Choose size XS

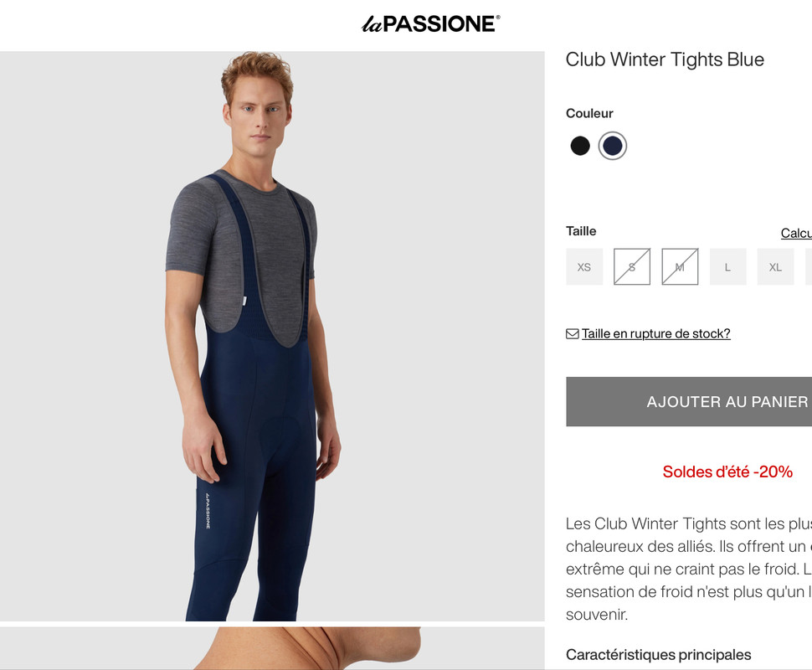pyautogui.click(x=584, y=267)
